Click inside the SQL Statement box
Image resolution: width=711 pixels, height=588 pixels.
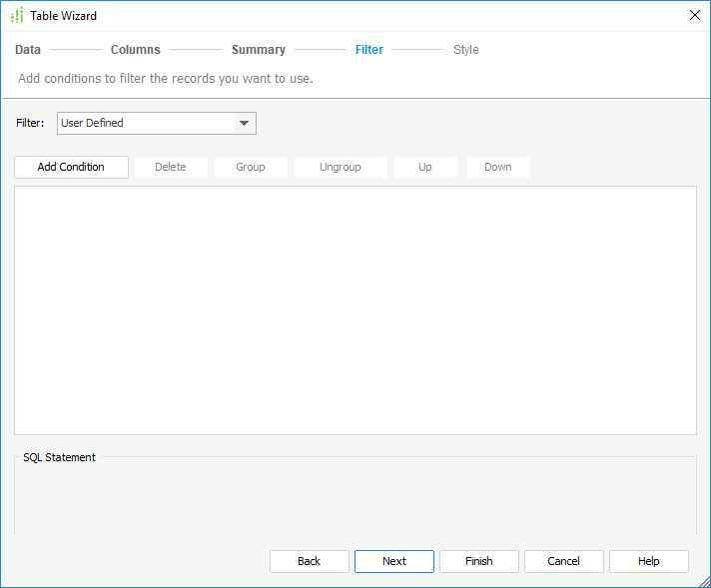355,499
